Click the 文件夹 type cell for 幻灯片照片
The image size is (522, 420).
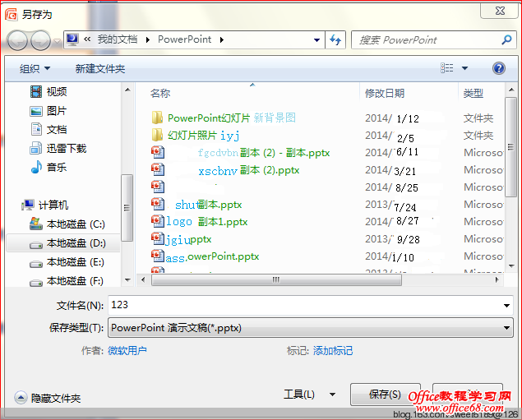coord(478,135)
